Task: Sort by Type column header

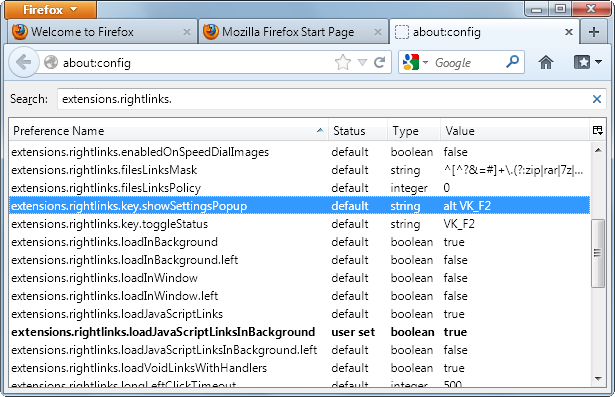Action: coord(414,131)
